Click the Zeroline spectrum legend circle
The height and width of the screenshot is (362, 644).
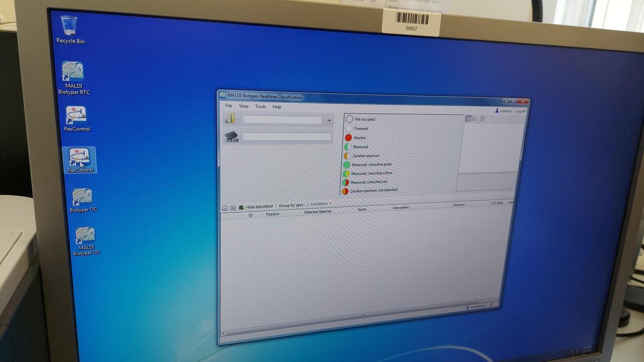pos(347,156)
